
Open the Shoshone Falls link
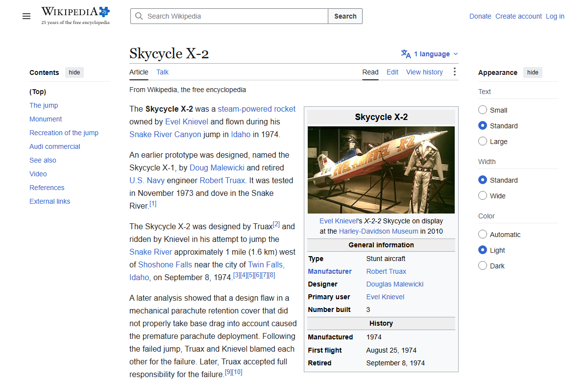(165, 264)
